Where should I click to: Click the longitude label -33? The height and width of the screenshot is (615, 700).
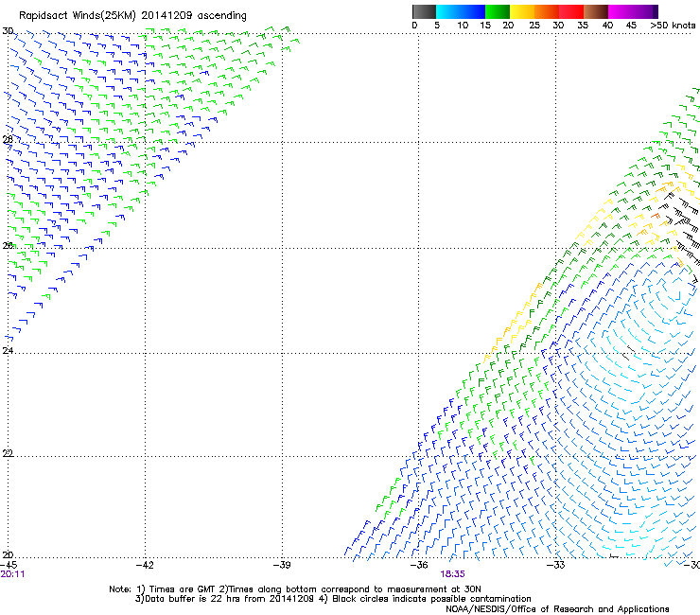[x=556, y=565]
